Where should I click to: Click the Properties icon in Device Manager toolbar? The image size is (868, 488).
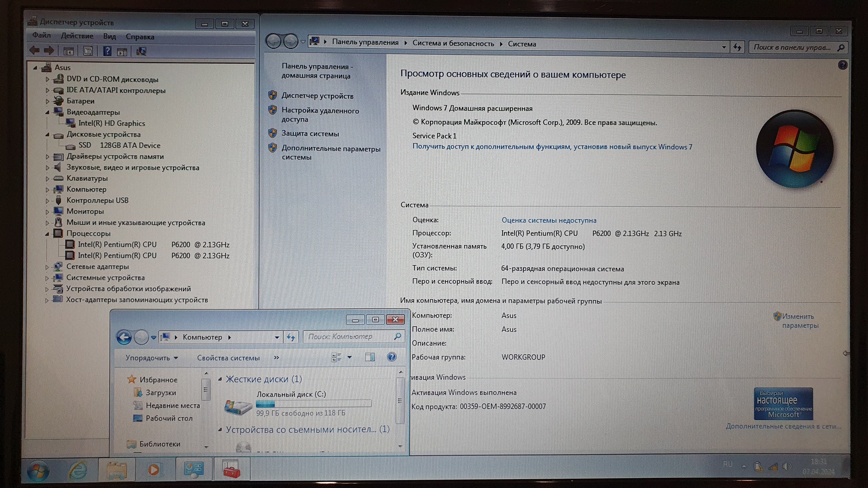point(88,51)
